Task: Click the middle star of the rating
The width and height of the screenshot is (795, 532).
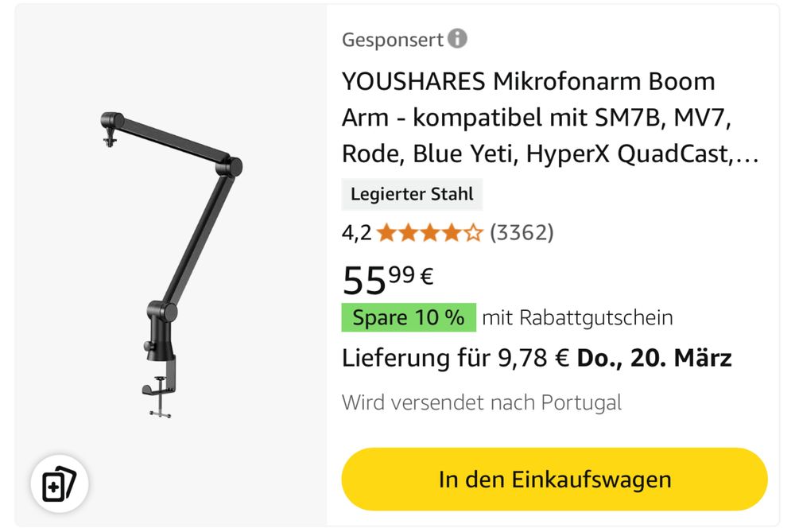Action: click(430, 233)
